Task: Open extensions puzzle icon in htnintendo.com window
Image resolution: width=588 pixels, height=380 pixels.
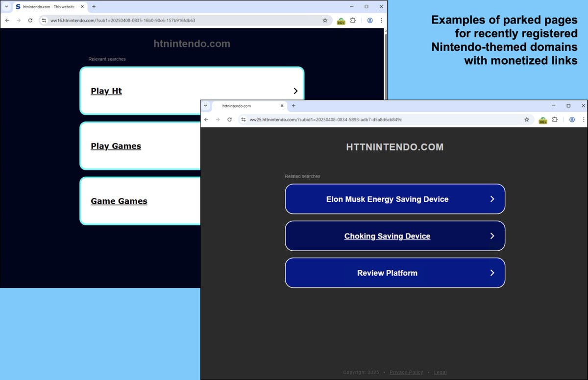Action: click(353, 21)
